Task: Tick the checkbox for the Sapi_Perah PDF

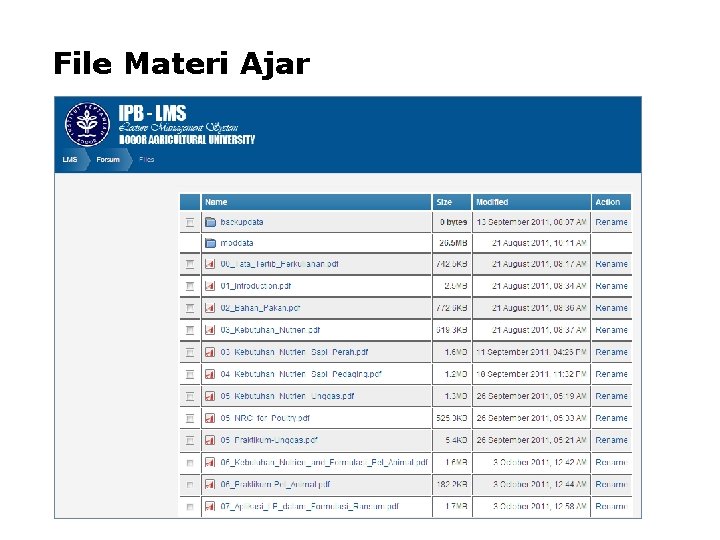Action: coord(190,353)
